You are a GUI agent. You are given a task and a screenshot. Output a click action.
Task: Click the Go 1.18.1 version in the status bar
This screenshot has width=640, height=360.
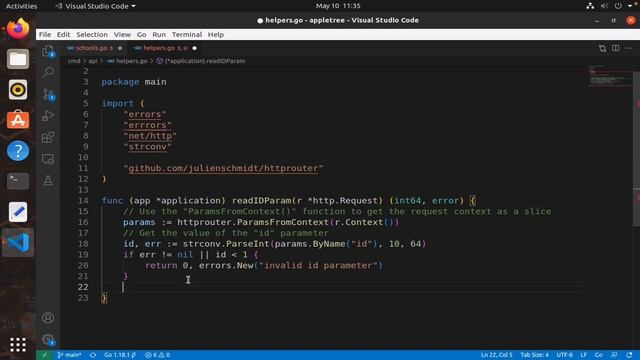pyautogui.click(x=120, y=355)
